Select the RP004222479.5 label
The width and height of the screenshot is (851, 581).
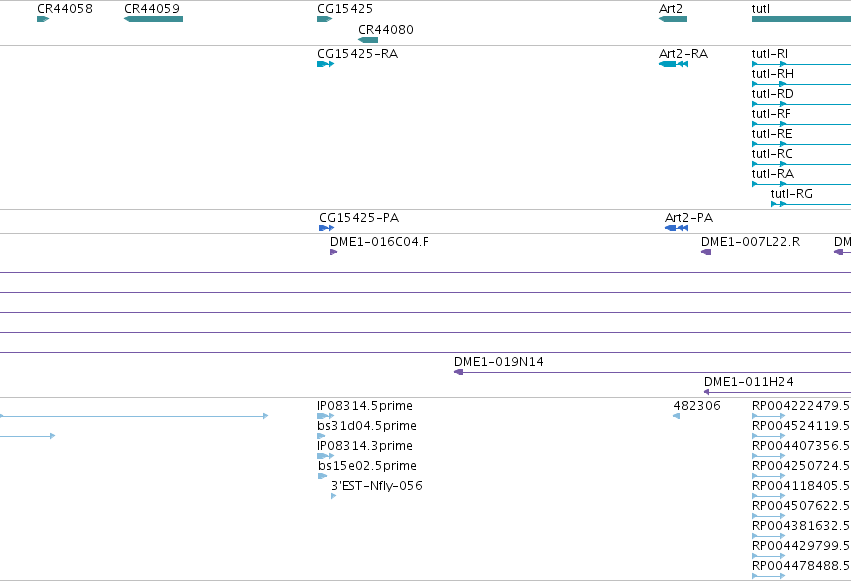tap(801, 406)
